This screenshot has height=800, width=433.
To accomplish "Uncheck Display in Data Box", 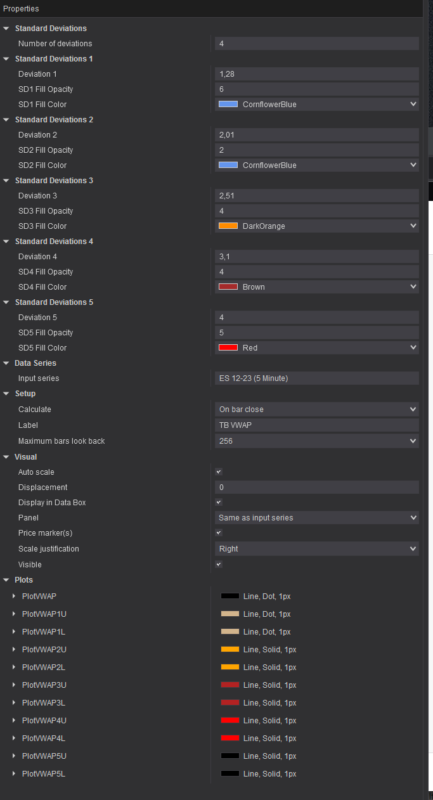I will [219, 503].
